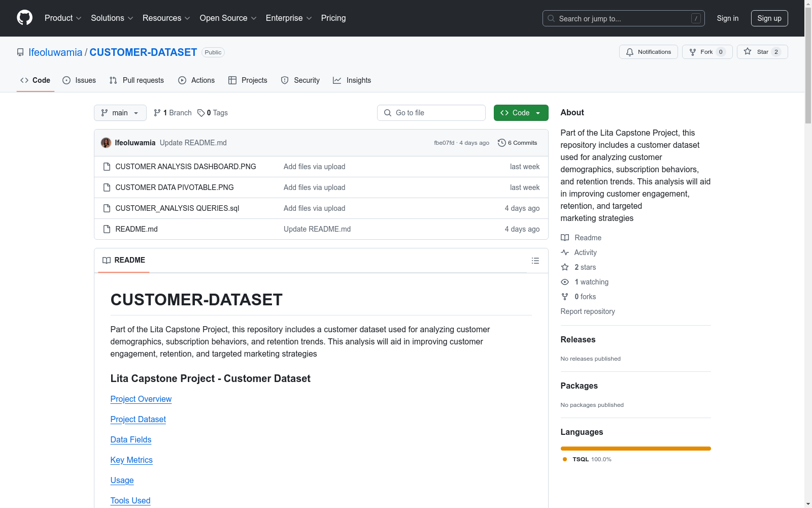Open the green Code dropdown
This screenshot has width=812, height=508.
point(521,113)
